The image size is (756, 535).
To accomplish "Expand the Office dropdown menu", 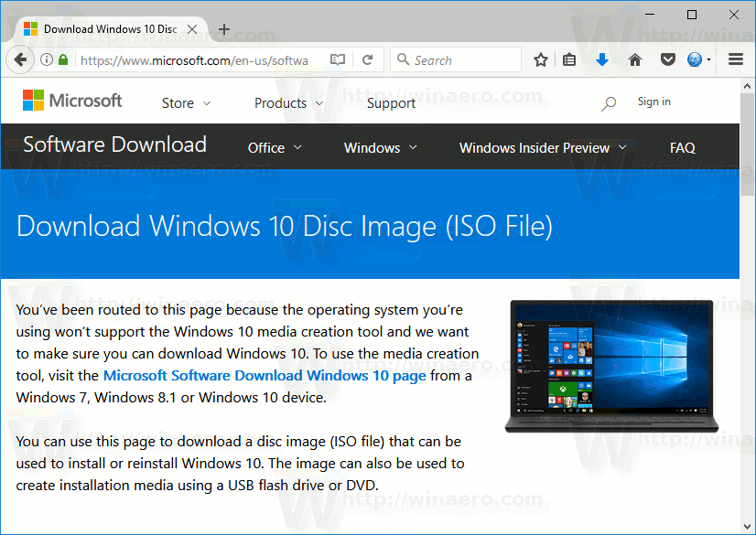I will pos(275,148).
